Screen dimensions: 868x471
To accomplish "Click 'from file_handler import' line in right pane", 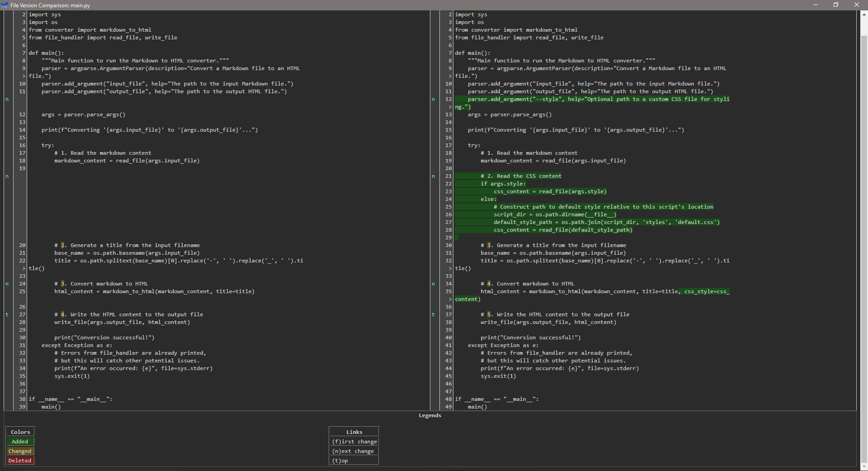I will (529, 38).
